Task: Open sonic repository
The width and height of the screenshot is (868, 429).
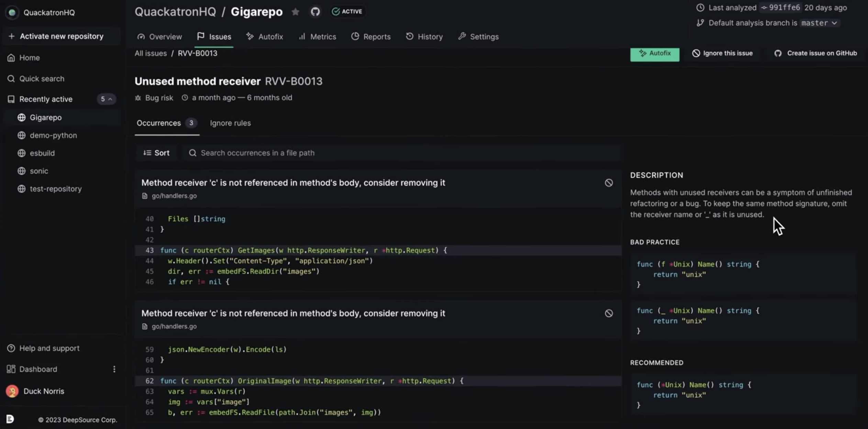Action: [x=38, y=171]
